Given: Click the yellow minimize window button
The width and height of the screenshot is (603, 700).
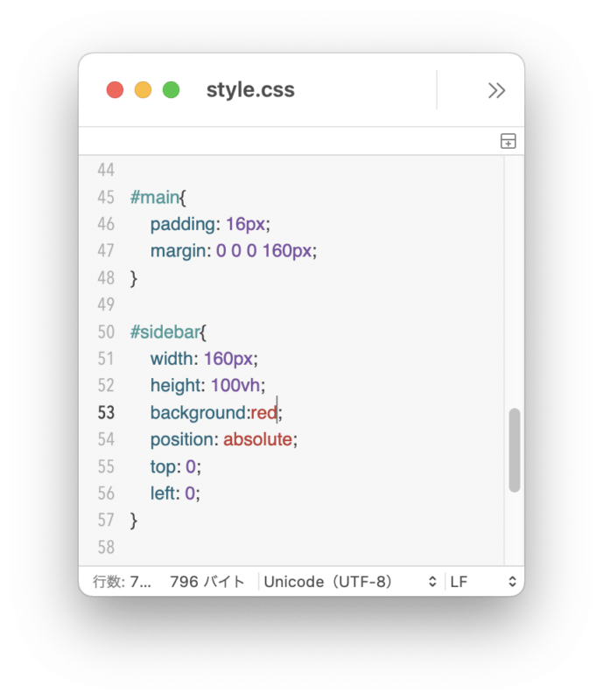Looking at the screenshot, I should tap(143, 90).
